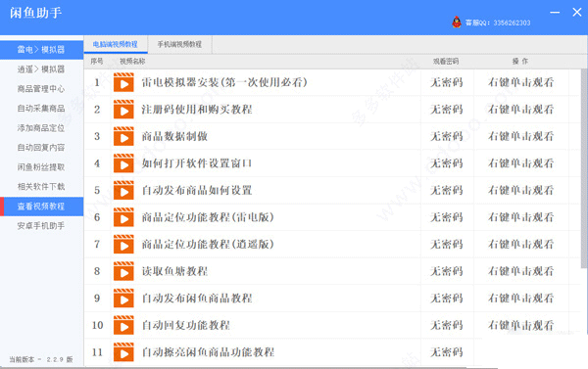Click the 观看密码 column header
This screenshot has width=588, height=369.
[x=446, y=61]
